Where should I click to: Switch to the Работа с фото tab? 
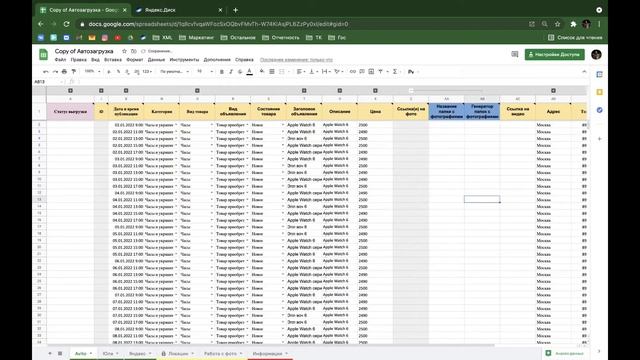click(x=223, y=353)
